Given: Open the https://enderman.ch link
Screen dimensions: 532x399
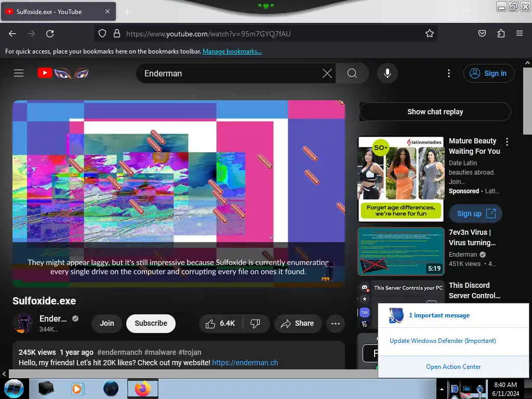Looking at the screenshot, I should pyautogui.click(x=245, y=363).
